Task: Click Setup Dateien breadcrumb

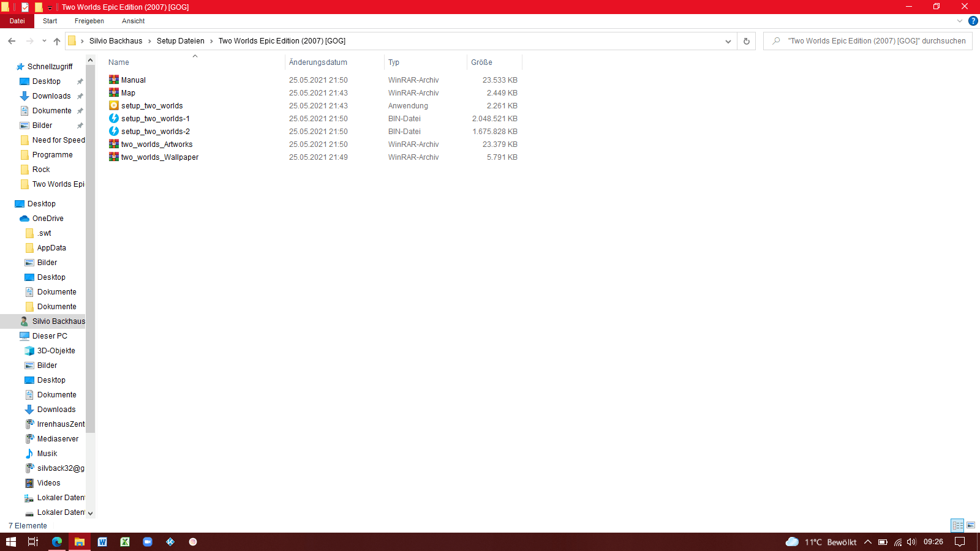Action: pos(181,41)
